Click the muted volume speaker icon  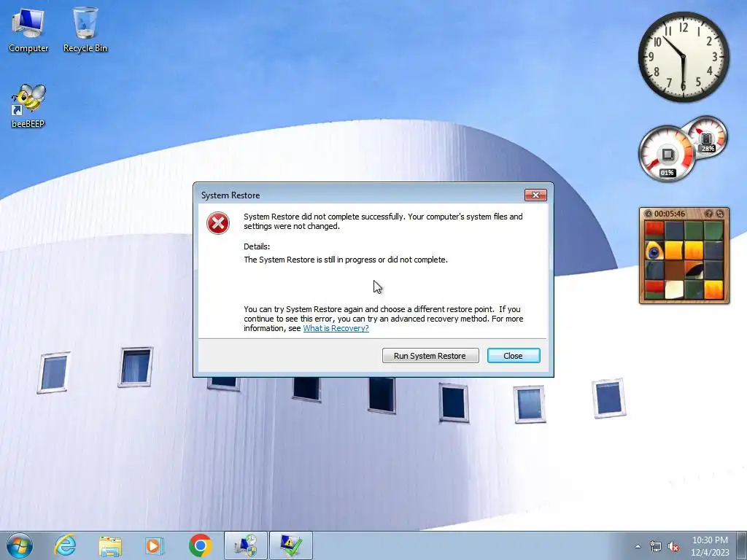point(673,546)
